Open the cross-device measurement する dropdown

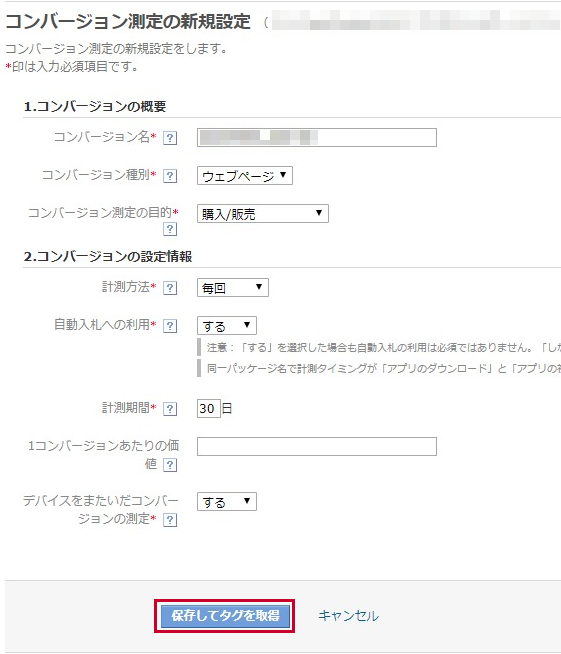[227, 502]
